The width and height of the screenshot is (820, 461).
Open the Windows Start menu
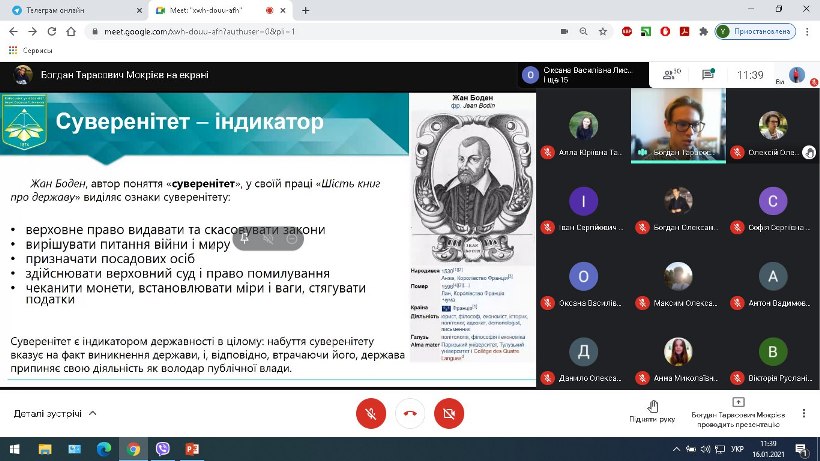pos(15,449)
